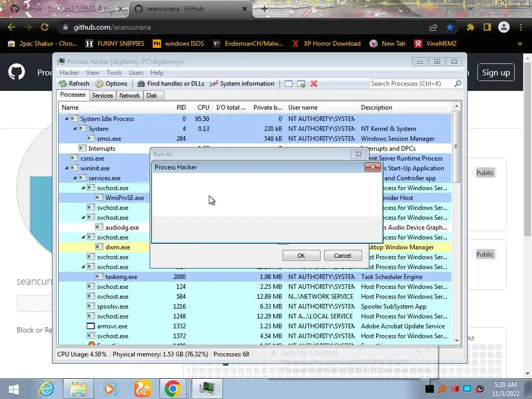Open the Hacker menu
The image size is (532, 399).
pyautogui.click(x=69, y=73)
